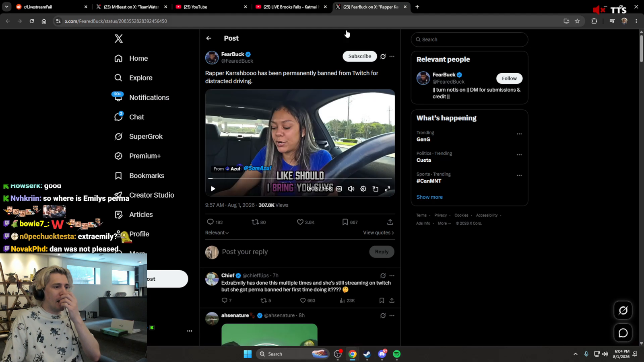The height and width of the screenshot is (362, 644).
Task: Click the X Search field
Action: point(469,39)
